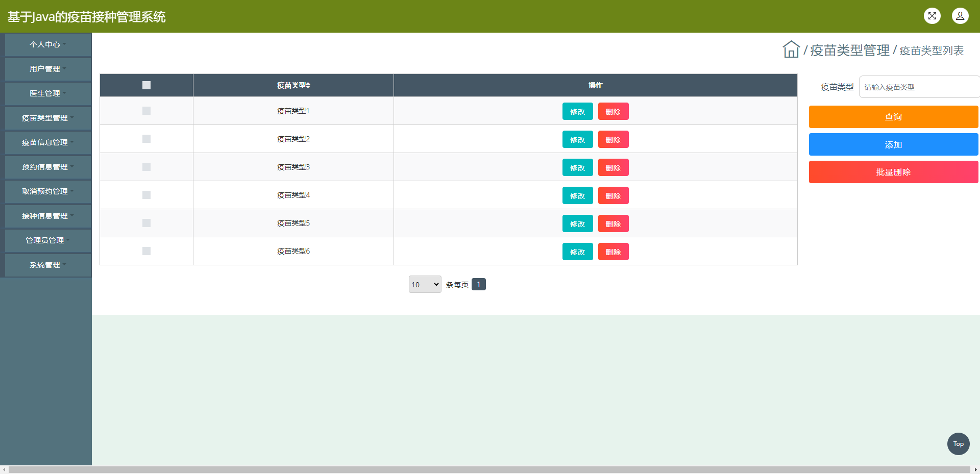Select page 1 in pagination
This screenshot has width=980, height=474.
click(x=478, y=284)
